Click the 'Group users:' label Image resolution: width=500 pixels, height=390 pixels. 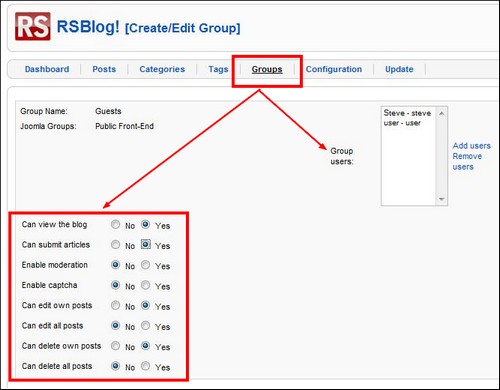tap(342, 156)
